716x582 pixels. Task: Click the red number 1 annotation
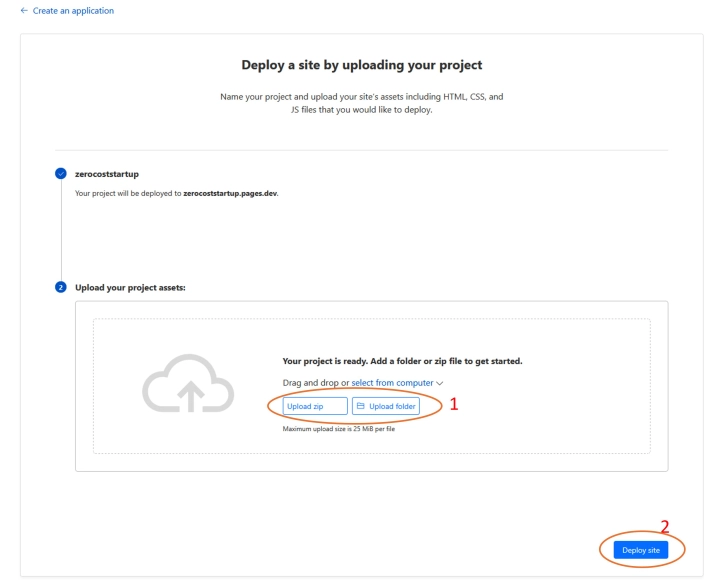[453, 405]
